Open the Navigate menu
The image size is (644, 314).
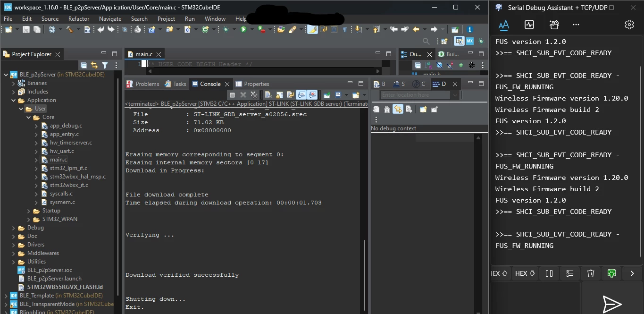(x=110, y=18)
